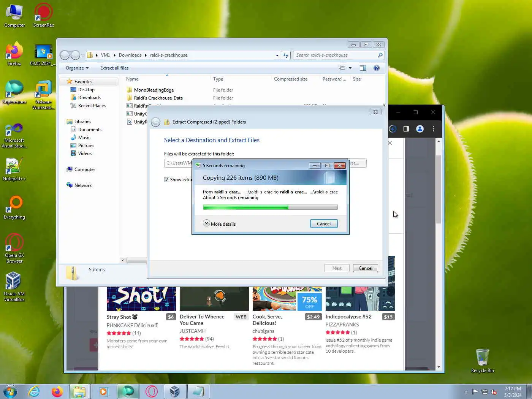Open the VMware Workstation desktop shortcut
Image resolution: width=532 pixels, height=399 pixels.
(x=43, y=95)
